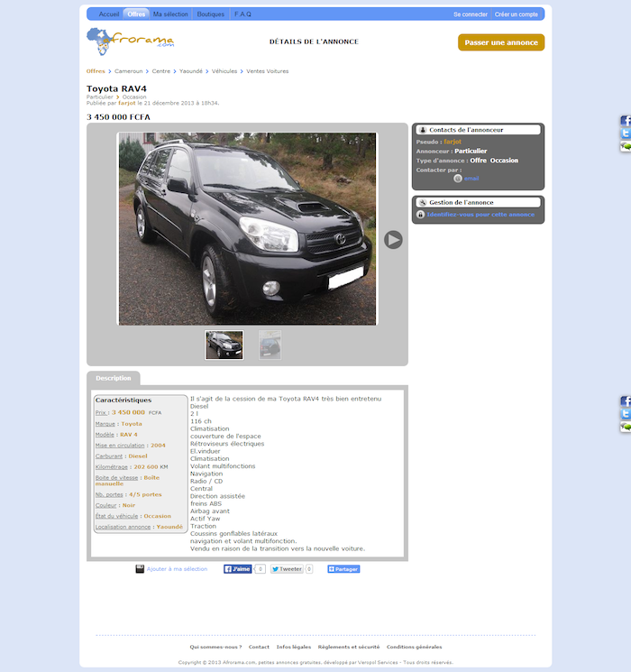Click Identifiez-vous pour cette annonce
Image resolution: width=631 pixels, height=672 pixels.
480,215
